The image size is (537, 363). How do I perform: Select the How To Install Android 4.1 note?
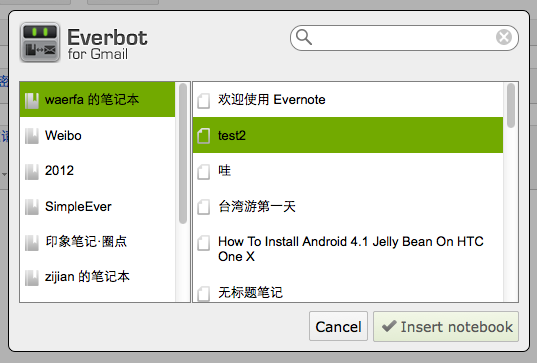pos(348,249)
